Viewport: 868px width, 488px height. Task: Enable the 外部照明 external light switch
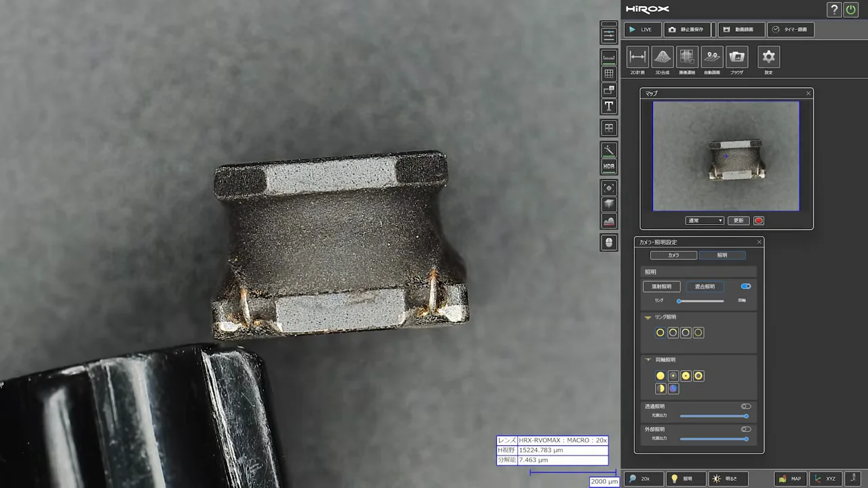[746, 429]
